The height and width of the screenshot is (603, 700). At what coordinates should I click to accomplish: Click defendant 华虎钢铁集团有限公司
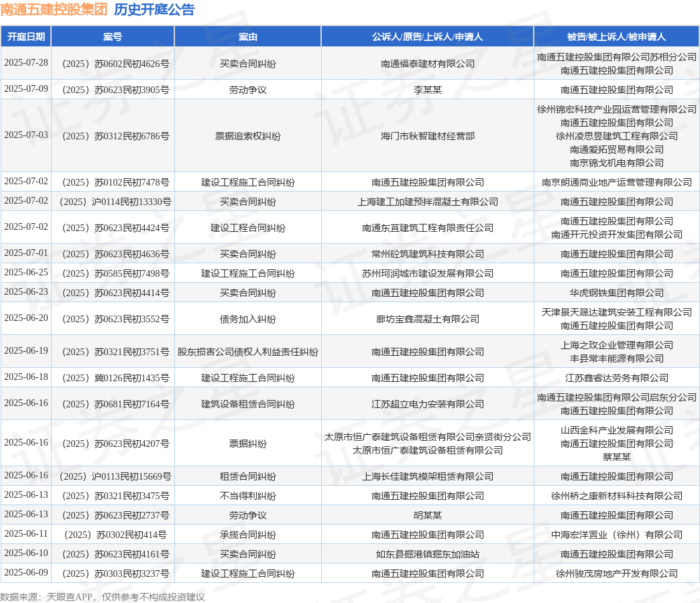[x=616, y=293]
